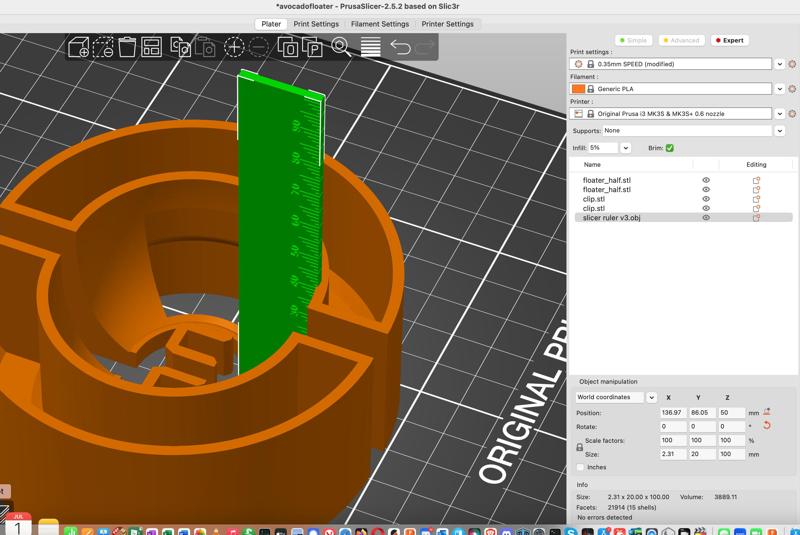The height and width of the screenshot is (535, 800).
Task: Click the Size Y field
Action: coord(702,454)
